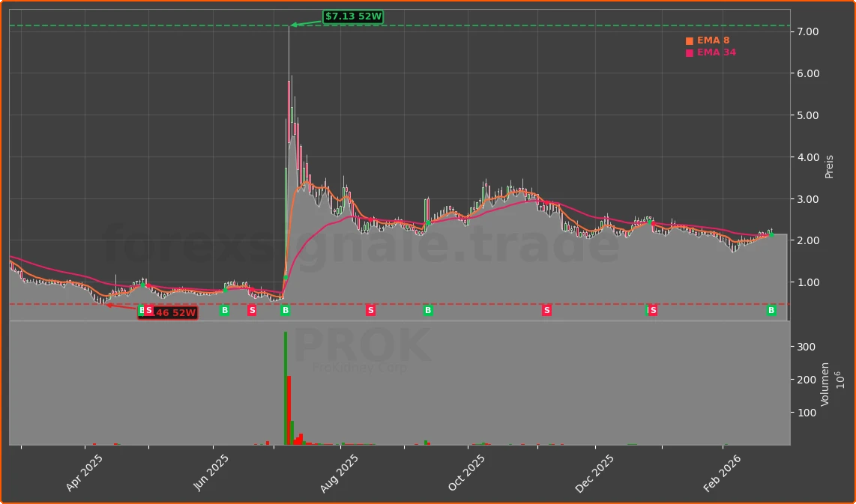Viewport: 856px width, 504px height.
Task: Select the red S sell marker near January 2026
Action: [652, 311]
